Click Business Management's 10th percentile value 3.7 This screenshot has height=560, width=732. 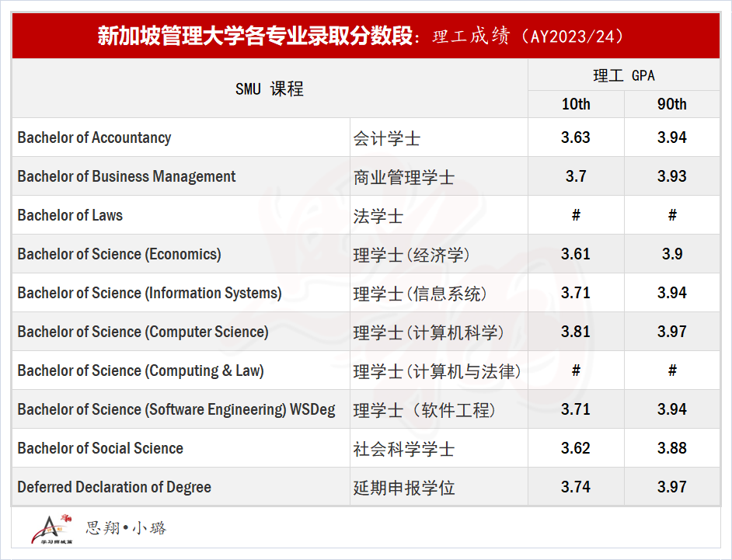(576, 176)
